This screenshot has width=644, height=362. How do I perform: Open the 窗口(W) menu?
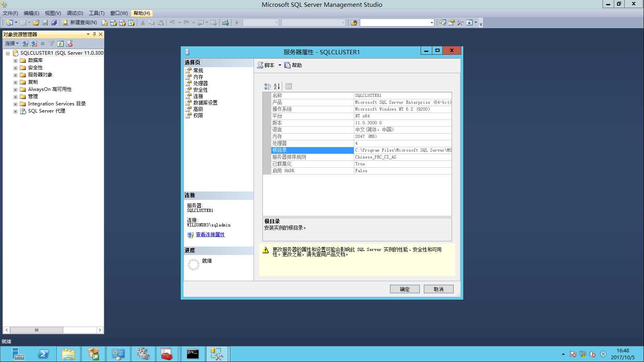119,13
